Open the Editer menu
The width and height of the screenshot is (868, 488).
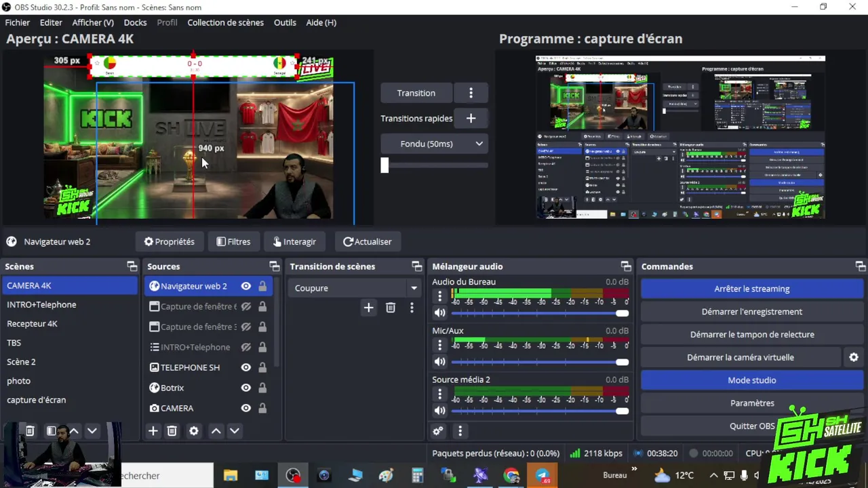(51, 22)
